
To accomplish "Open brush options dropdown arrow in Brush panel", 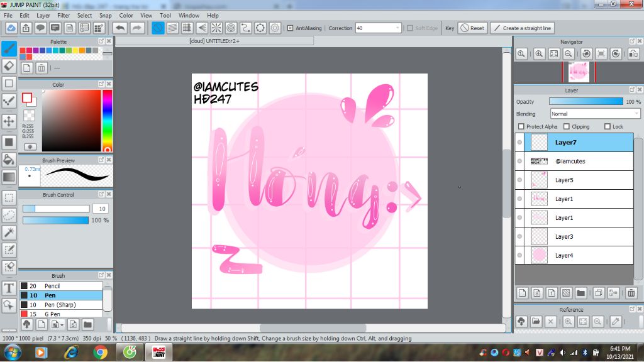I will pos(62,325).
